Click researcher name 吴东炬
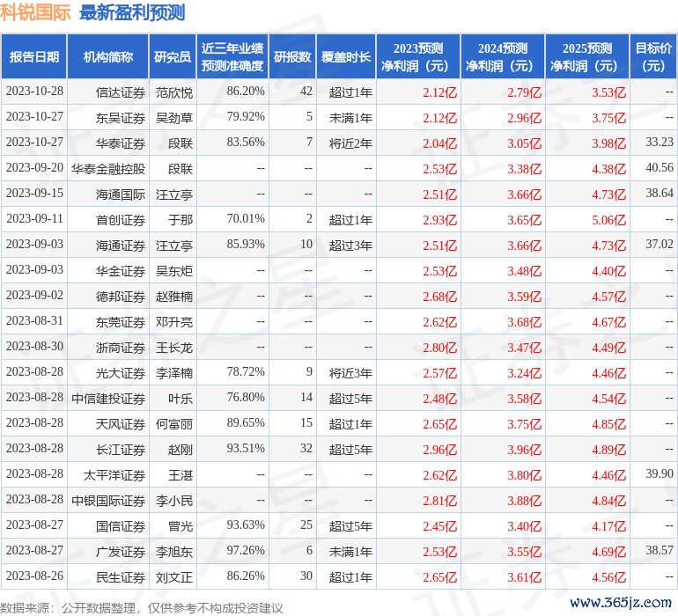The image size is (678, 616). point(174,271)
